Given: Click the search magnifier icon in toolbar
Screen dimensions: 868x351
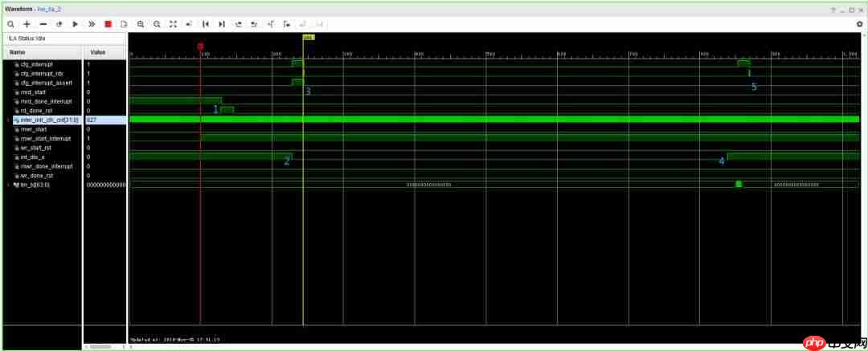Looking at the screenshot, I should [10, 24].
